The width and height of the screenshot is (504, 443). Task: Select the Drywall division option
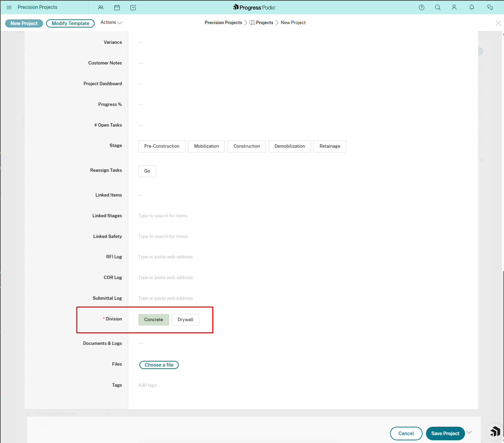185,320
